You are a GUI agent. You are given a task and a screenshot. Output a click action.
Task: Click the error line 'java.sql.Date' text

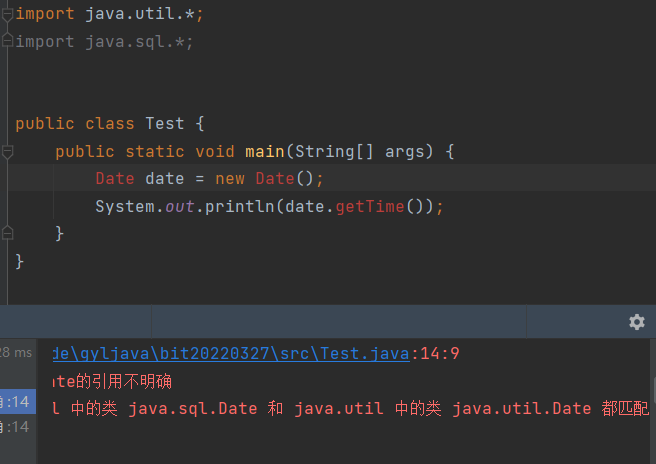coord(192,408)
